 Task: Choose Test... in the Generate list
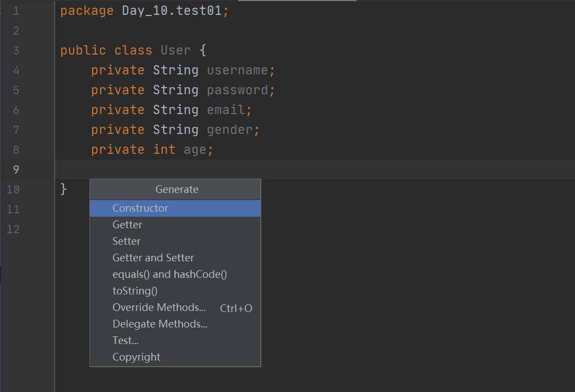click(x=125, y=341)
